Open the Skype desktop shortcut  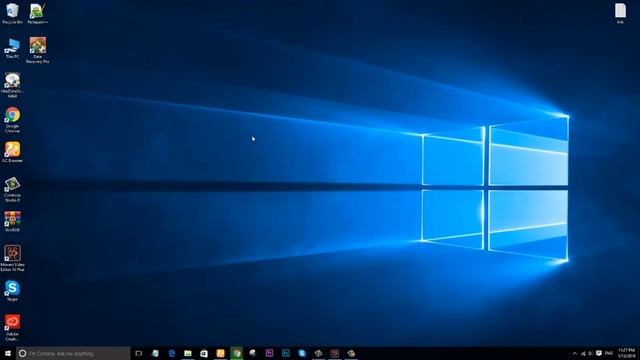[12, 291]
